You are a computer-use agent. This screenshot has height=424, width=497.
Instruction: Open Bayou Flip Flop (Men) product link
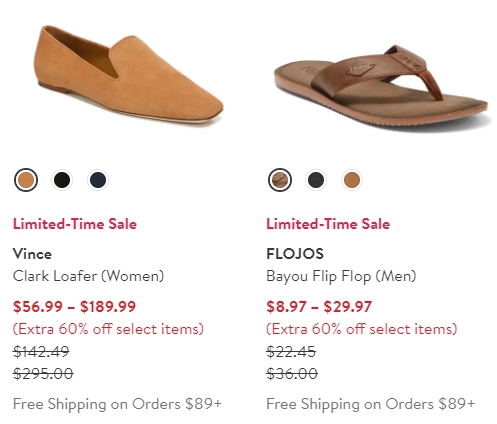pyautogui.click(x=341, y=276)
